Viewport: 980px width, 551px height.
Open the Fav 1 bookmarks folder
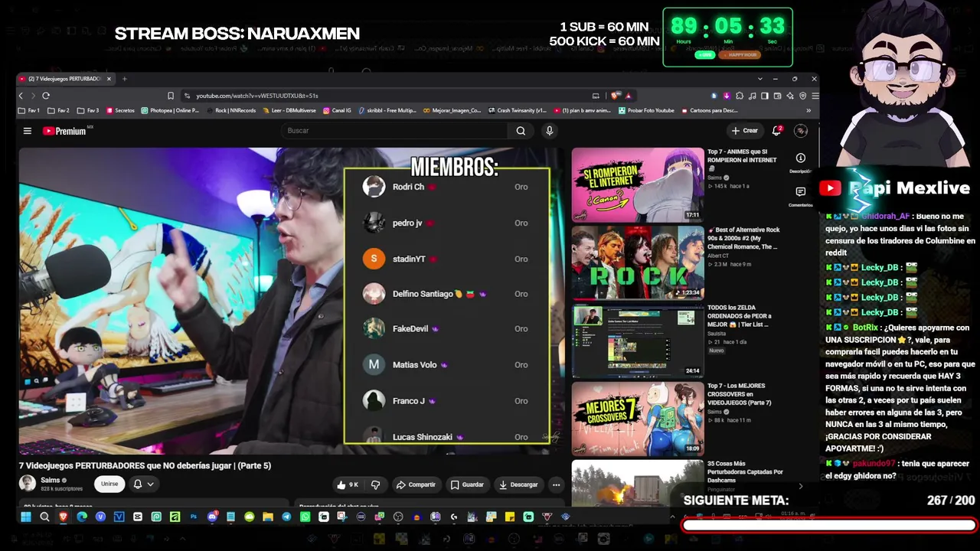(29, 110)
